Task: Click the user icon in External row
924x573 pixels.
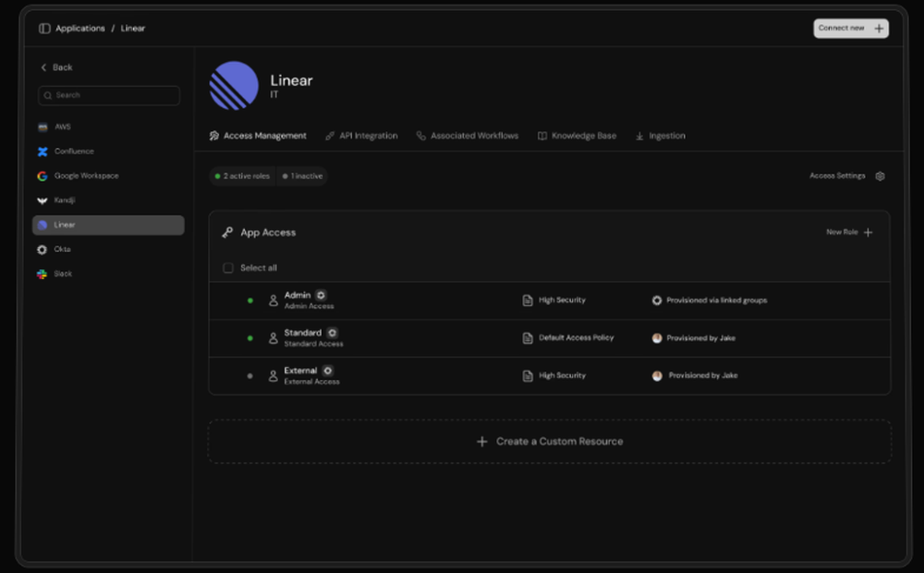Action: pos(273,376)
